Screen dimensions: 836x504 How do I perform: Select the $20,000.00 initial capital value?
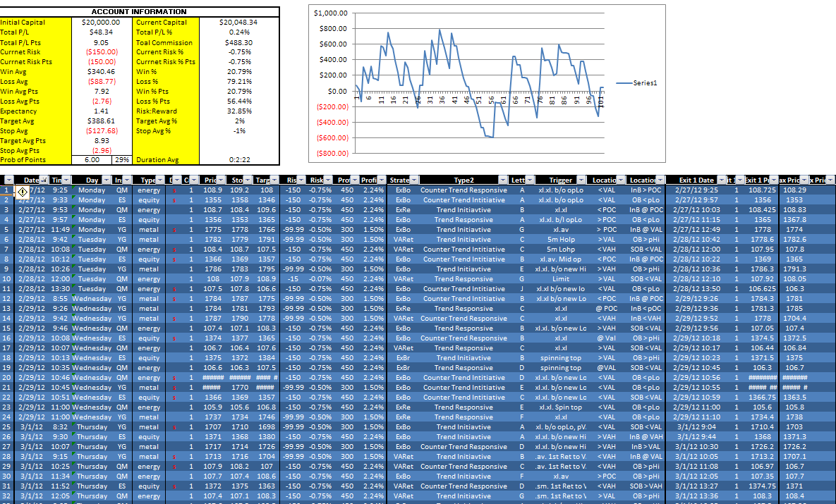102,23
